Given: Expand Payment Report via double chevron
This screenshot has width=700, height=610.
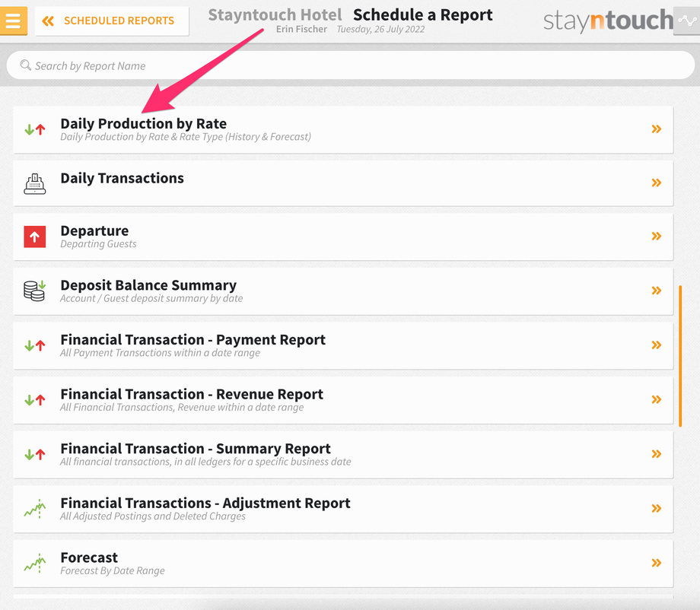Looking at the screenshot, I should coord(656,345).
